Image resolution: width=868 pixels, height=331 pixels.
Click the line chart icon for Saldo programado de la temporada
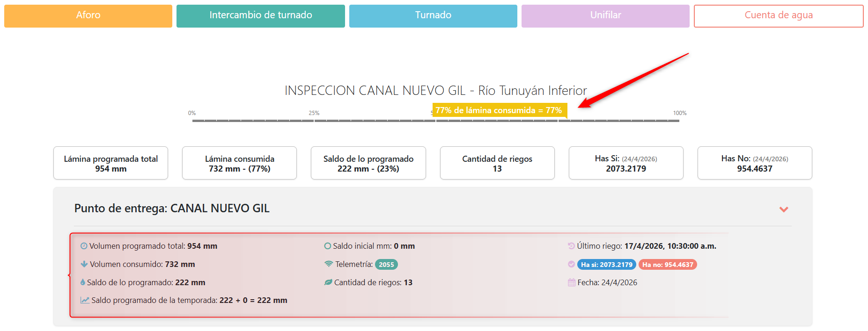pos(85,300)
